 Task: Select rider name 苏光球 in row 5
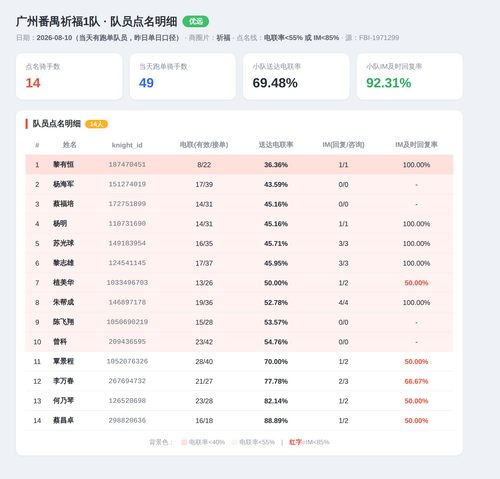click(x=63, y=243)
